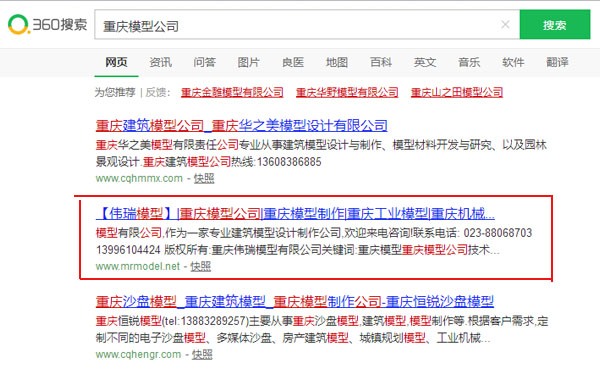The height and width of the screenshot is (378, 600).
Task: Open suggested search 重庆华野模型有限公司
Action: 347,92
